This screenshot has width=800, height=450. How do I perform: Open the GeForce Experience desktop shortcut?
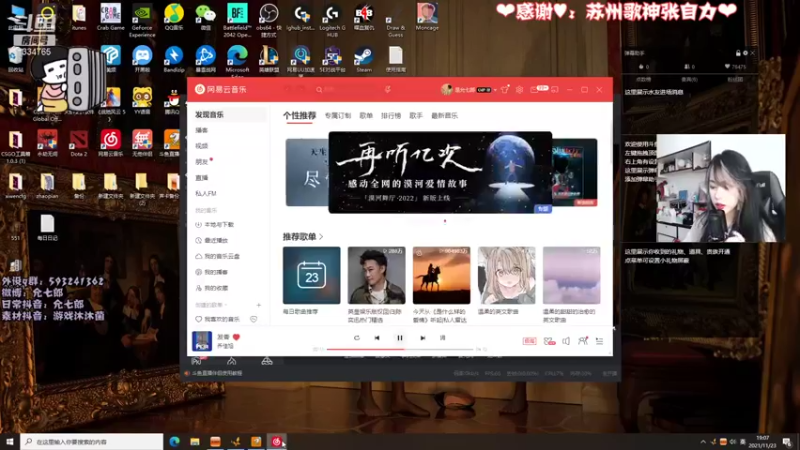click(142, 20)
